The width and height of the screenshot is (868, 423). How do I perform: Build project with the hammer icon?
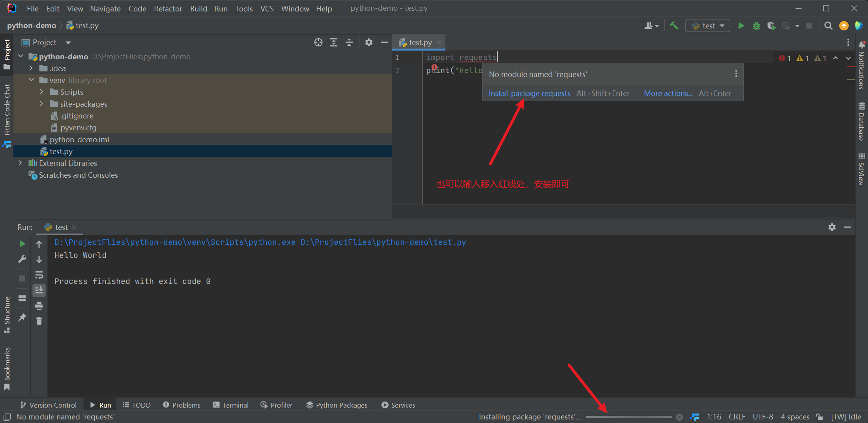(x=674, y=26)
